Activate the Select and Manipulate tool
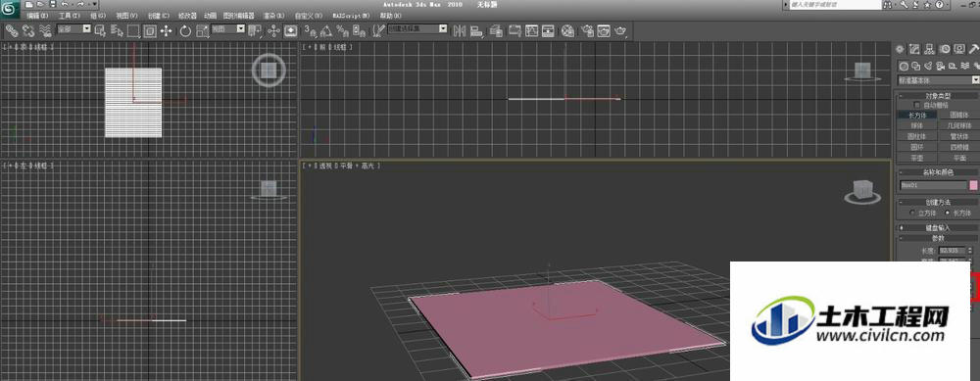This screenshot has width=980, height=381. coord(273,30)
